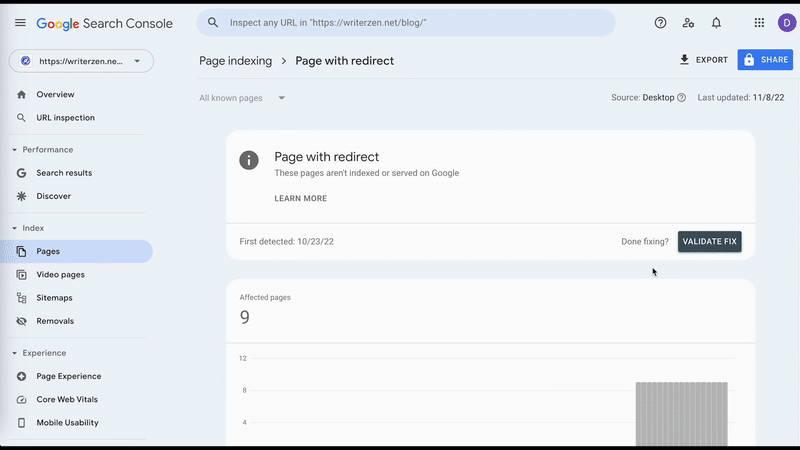
Task: Open Core Web Vitals report
Action: point(67,399)
